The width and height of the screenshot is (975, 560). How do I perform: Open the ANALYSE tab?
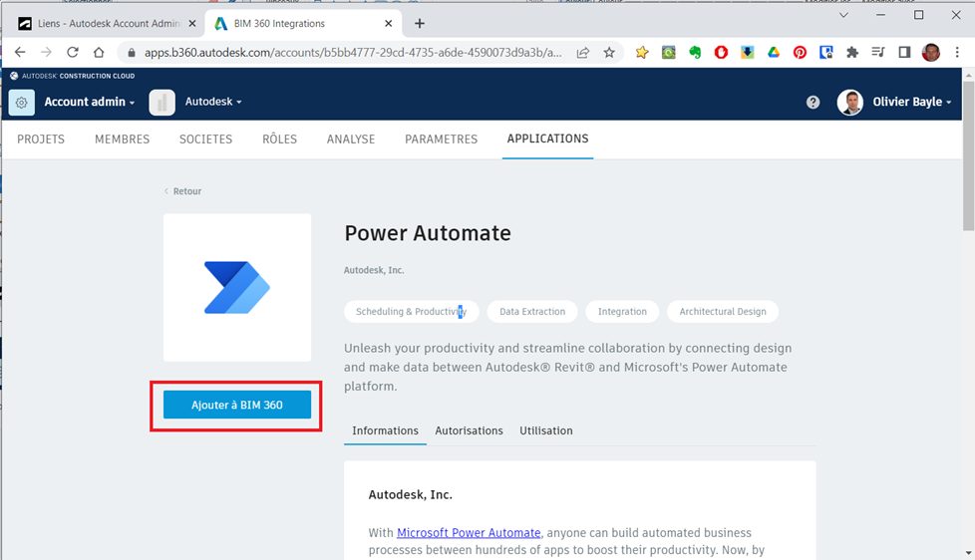(x=351, y=140)
